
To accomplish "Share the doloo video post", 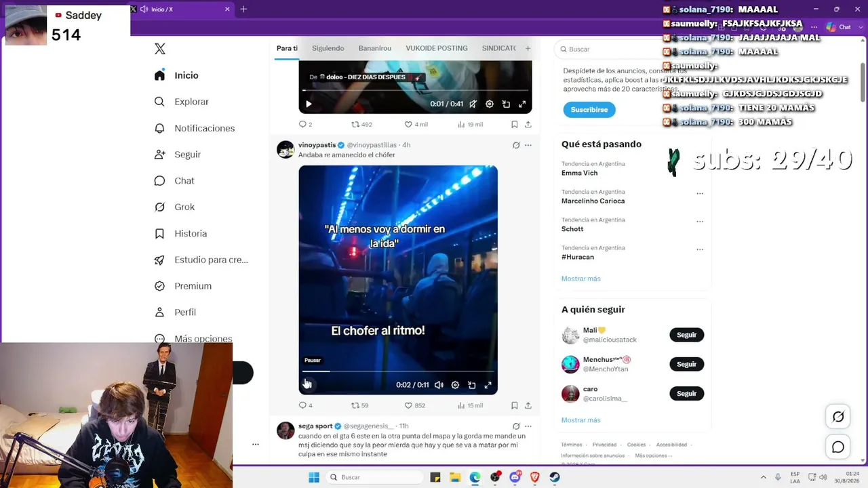I will coord(528,125).
